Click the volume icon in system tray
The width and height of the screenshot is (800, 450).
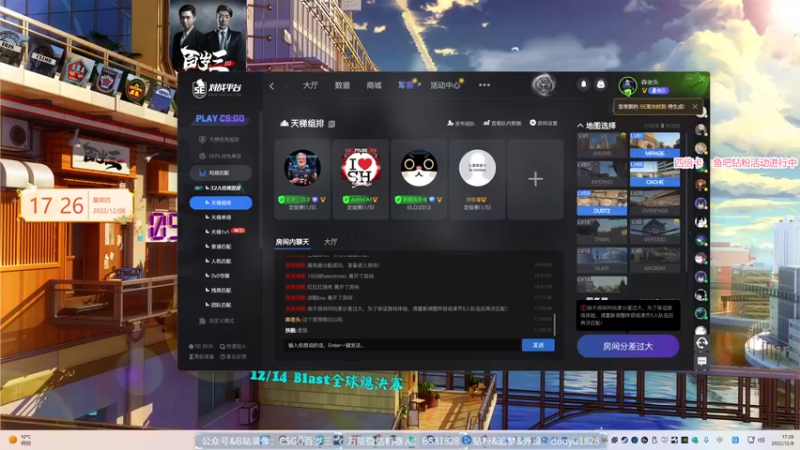coord(761,440)
